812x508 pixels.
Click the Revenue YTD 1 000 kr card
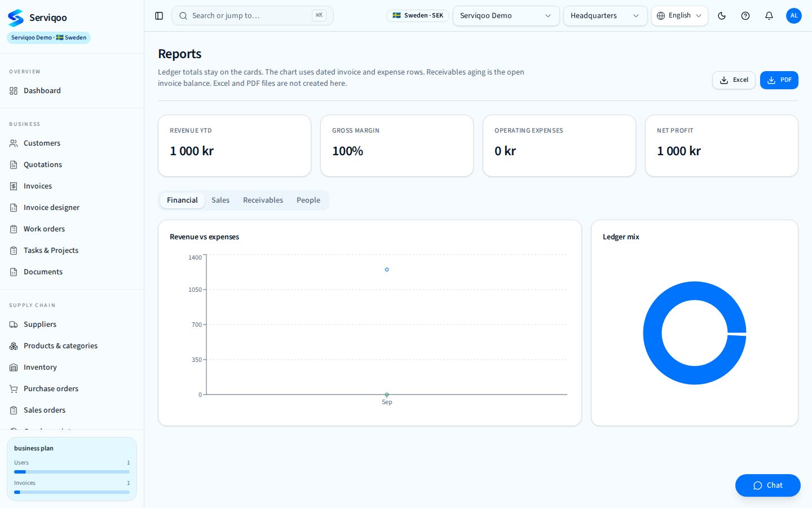235,146
